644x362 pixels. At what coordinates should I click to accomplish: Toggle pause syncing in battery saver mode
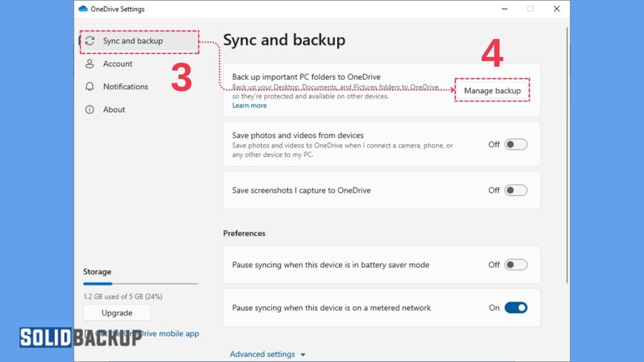516,265
